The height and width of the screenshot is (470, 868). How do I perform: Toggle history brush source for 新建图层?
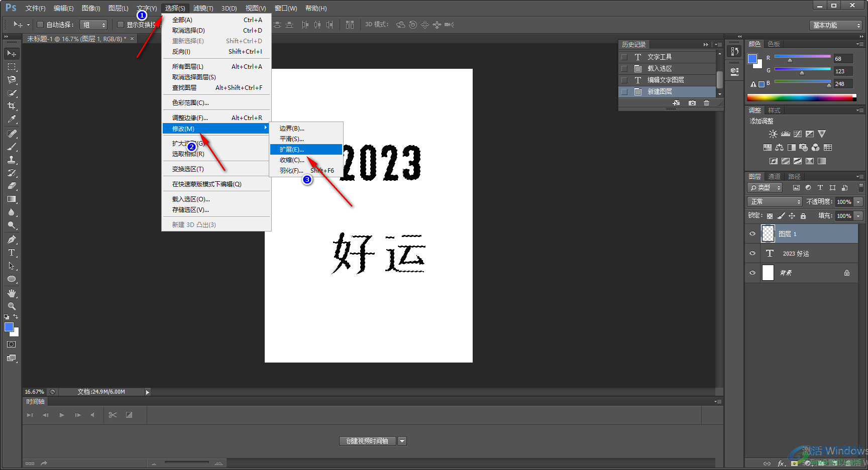point(624,92)
